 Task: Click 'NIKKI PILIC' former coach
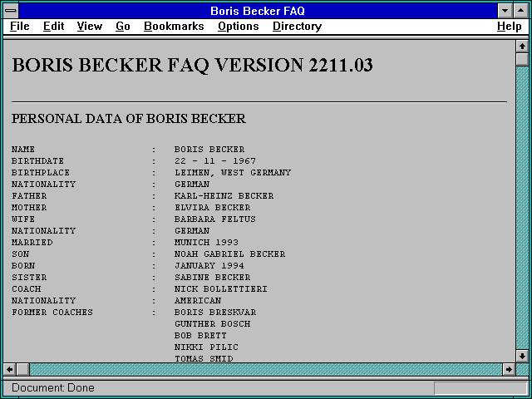[x=206, y=347]
